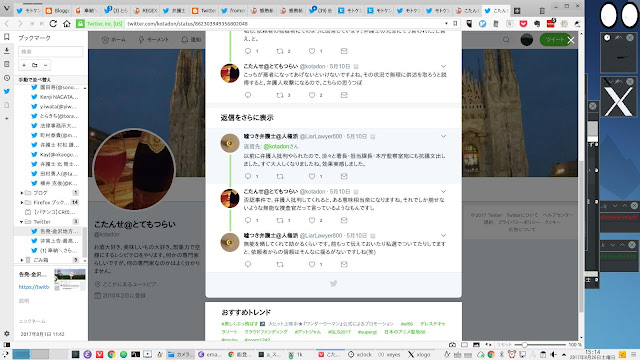Expand the ブログ bookmark folder
The image size is (640, 360).
[22, 193]
